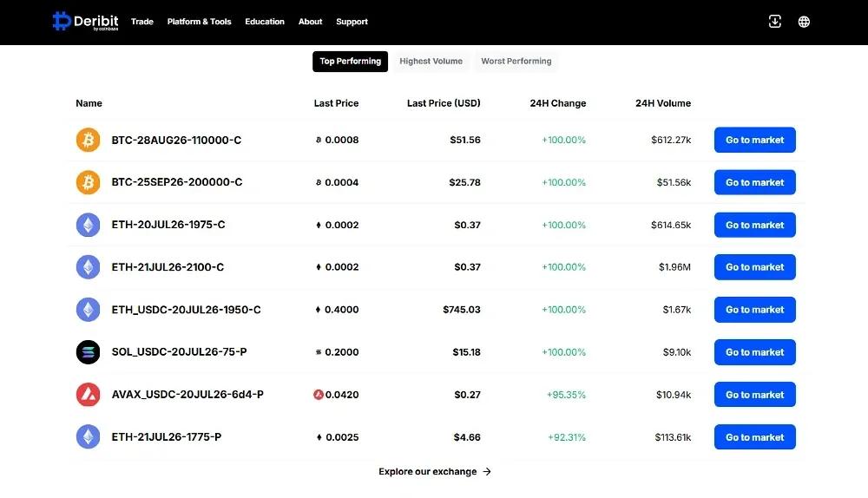
Task: Click the Last Price (USD) column header
Action: [444, 103]
